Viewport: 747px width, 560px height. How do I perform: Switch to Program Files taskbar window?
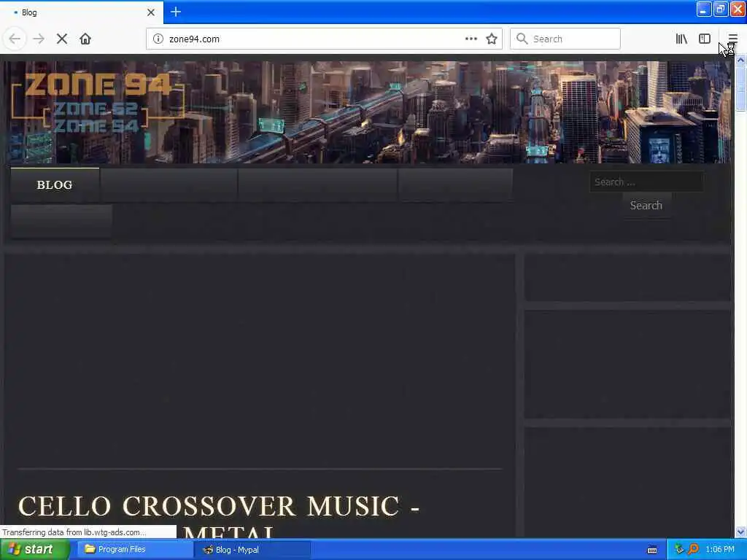(x=135, y=550)
